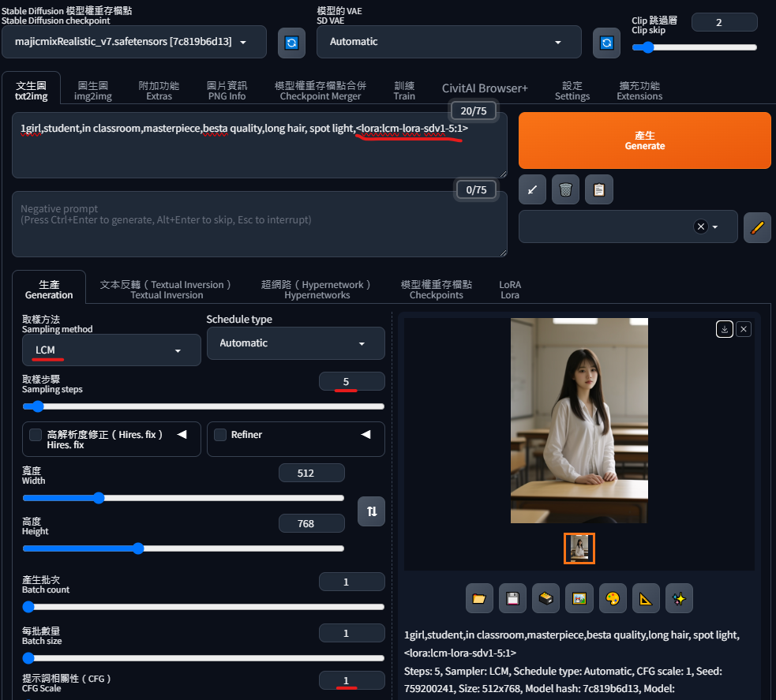Click the orange Generate button
The image size is (776, 700).
click(x=644, y=140)
